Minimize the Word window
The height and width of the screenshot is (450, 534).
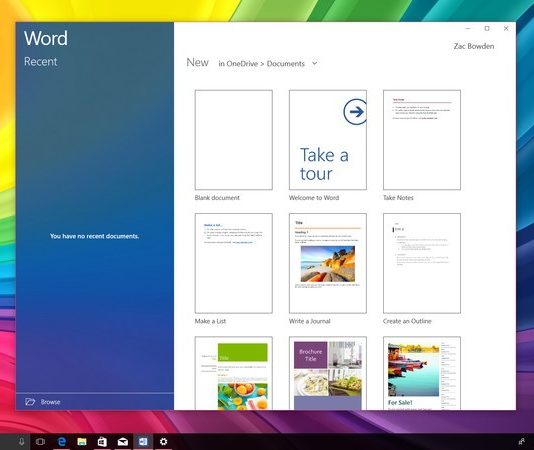point(468,29)
